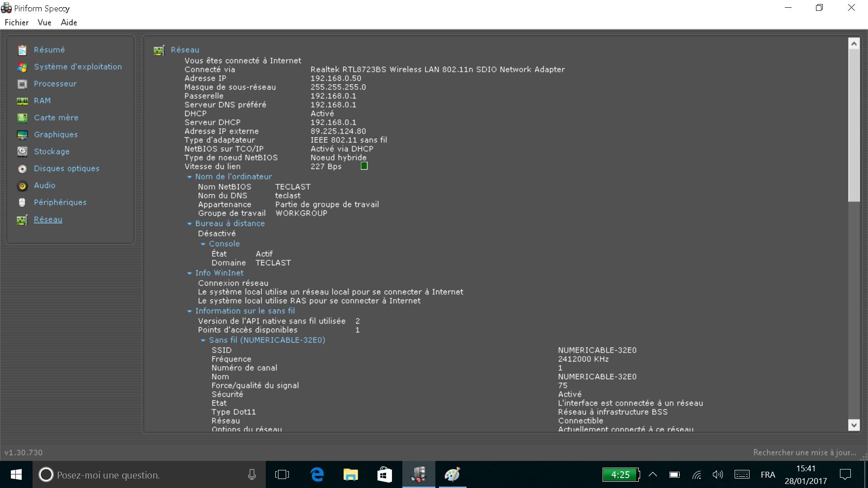Open the Vue menu
This screenshot has width=868, height=488.
(44, 23)
